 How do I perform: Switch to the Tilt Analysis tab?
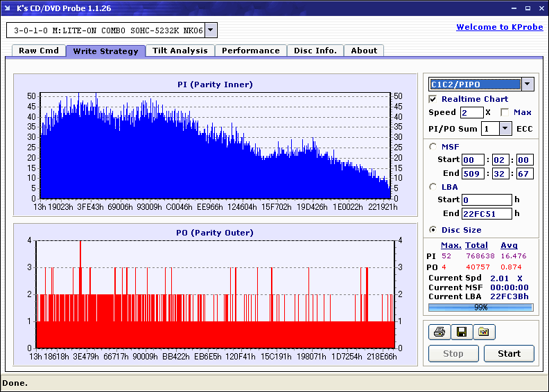(180, 51)
